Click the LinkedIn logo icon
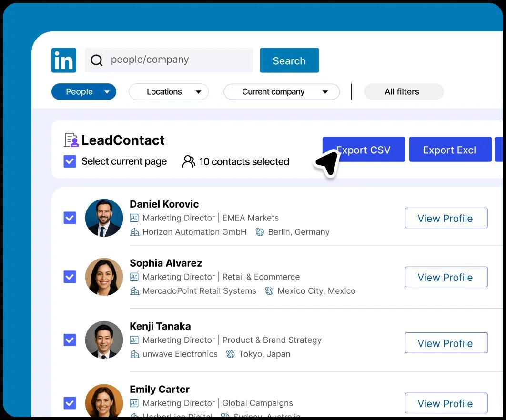The image size is (506, 420). point(64,60)
